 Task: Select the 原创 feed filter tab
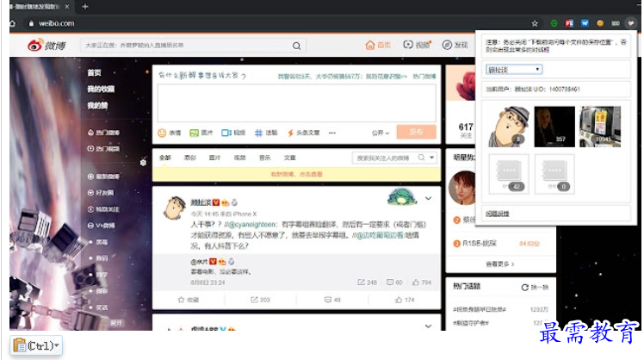pyautogui.click(x=189, y=158)
